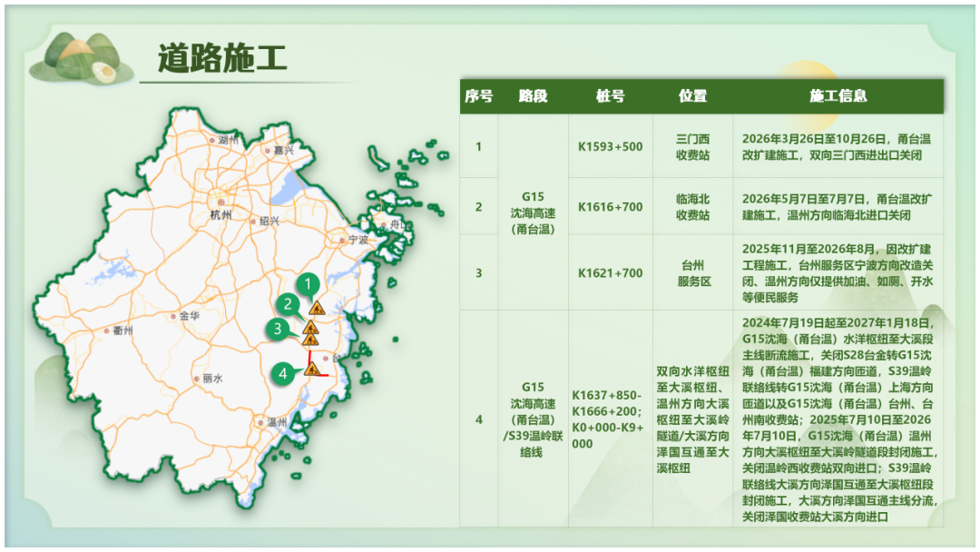Select the 序号 table header

479,96
